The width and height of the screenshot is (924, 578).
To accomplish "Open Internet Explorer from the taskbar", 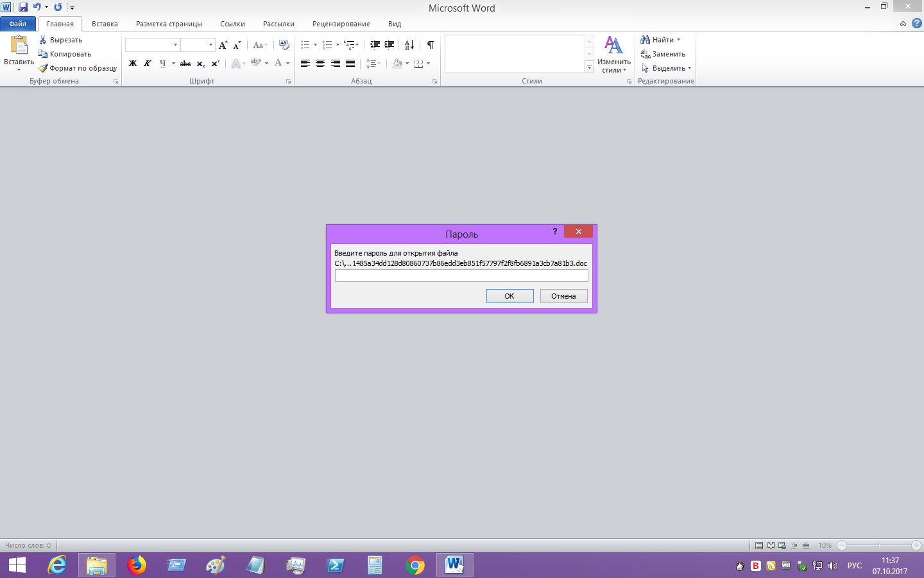I will pos(57,565).
